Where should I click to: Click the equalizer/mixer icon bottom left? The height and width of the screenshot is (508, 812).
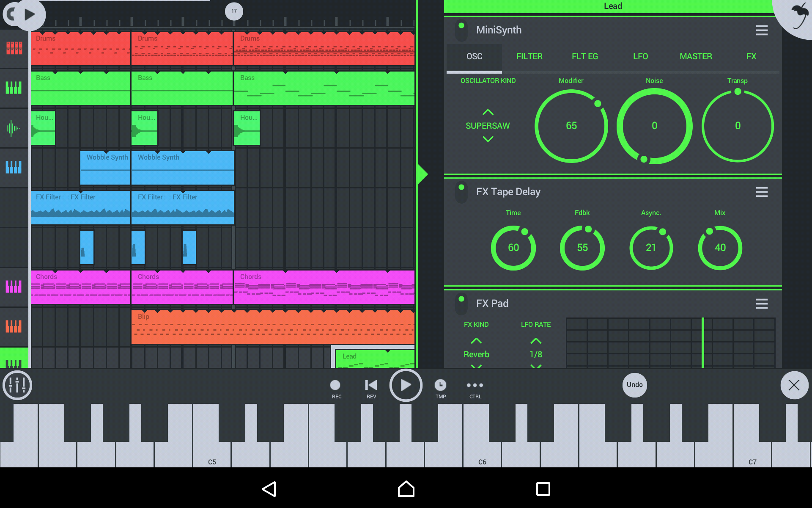(17, 384)
